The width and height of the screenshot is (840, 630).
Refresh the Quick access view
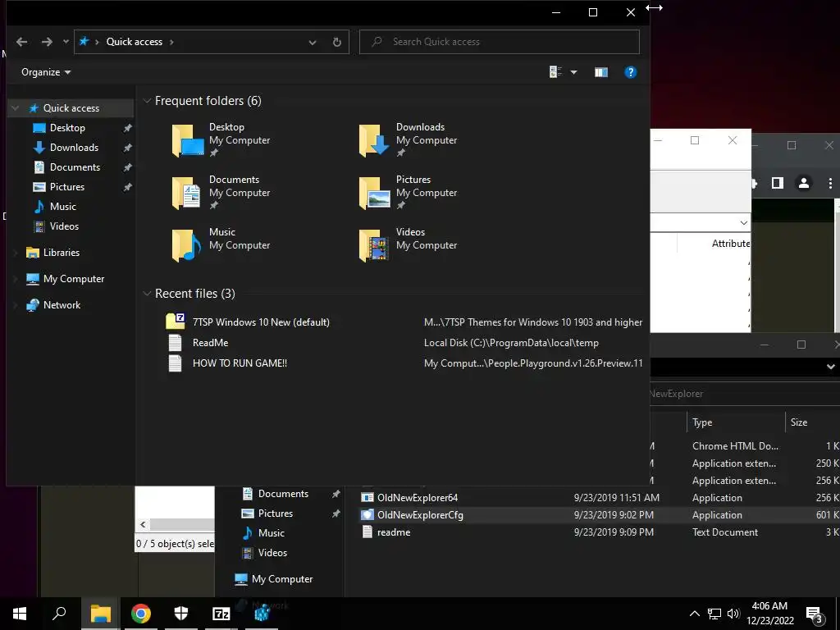(x=337, y=42)
